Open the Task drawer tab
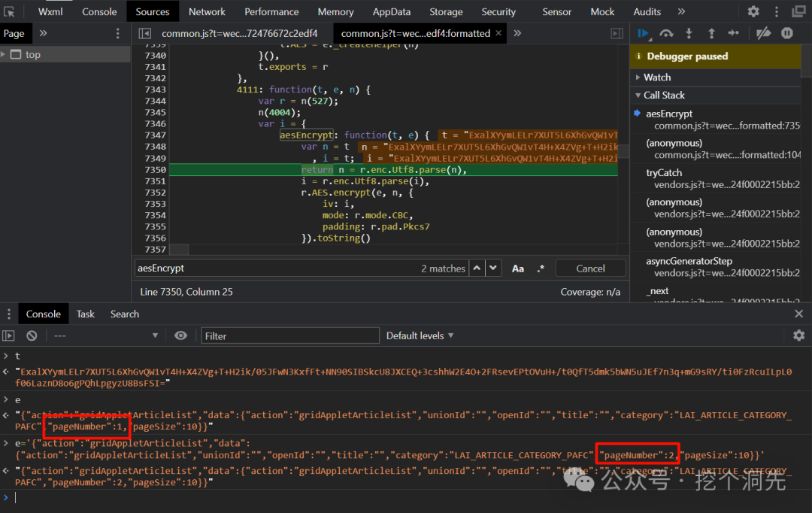Screen dimensions: 812x513 tap(86, 314)
